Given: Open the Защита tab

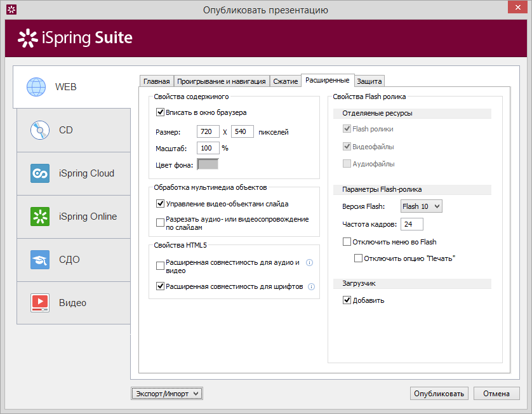Looking at the screenshot, I should tap(369, 81).
